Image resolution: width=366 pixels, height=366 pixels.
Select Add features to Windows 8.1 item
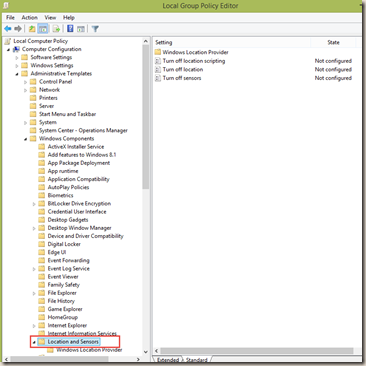[82, 155]
